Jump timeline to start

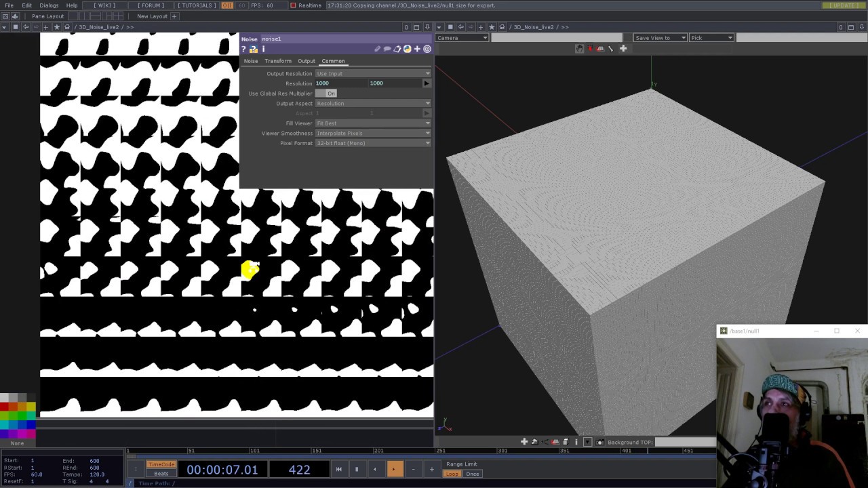pos(338,469)
